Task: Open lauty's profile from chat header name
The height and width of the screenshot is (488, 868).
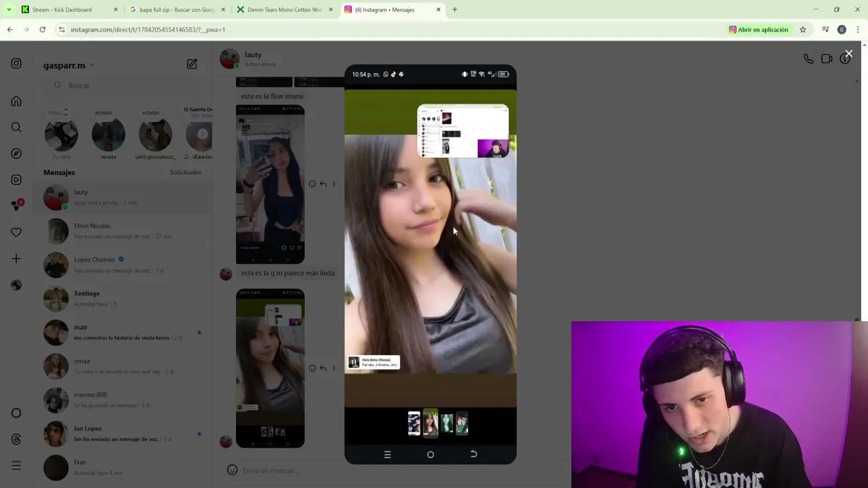Action: point(253,54)
